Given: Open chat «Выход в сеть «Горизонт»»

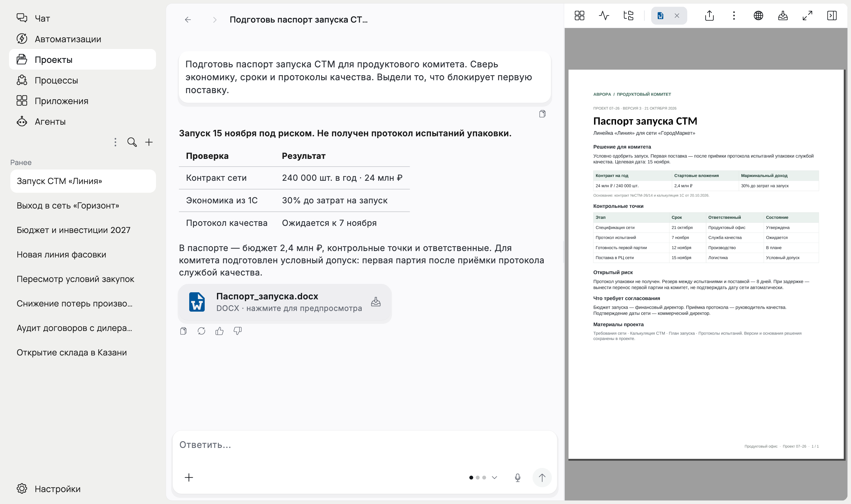Looking at the screenshot, I should tap(83, 206).
